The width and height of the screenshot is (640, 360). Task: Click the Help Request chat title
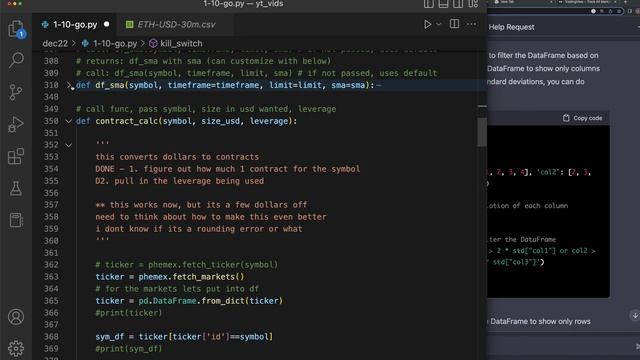point(511,27)
